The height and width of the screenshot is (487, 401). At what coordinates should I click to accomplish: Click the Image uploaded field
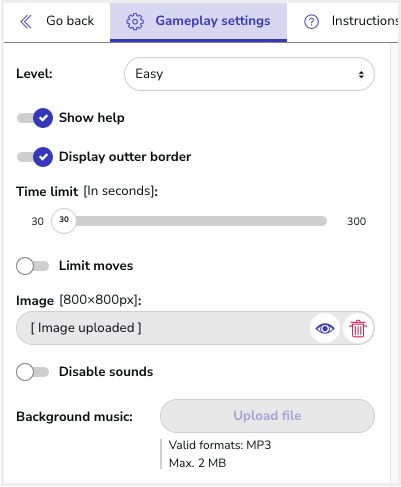click(x=195, y=328)
